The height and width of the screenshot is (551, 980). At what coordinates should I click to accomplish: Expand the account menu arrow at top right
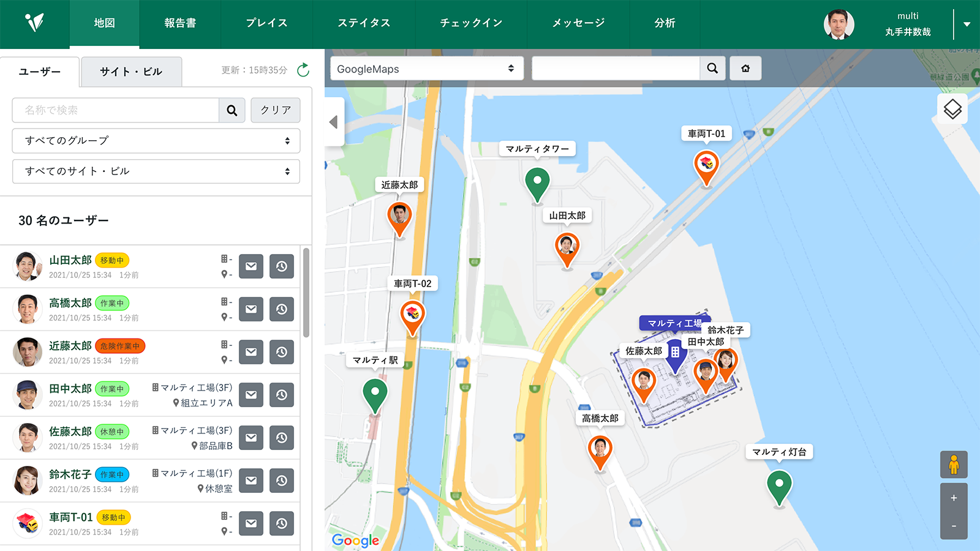968,24
